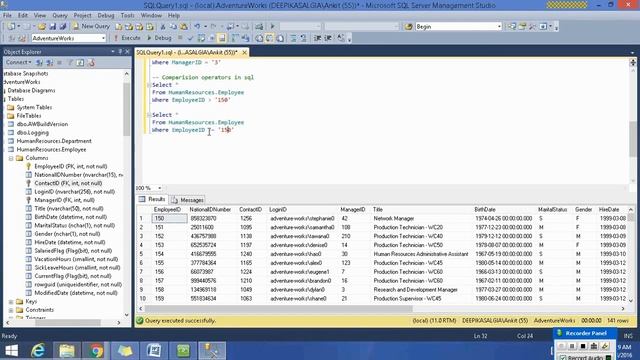The height and width of the screenshot is (360, 640).
Task: Click the Paste icon in toolbar
Action: coord(184,27)
